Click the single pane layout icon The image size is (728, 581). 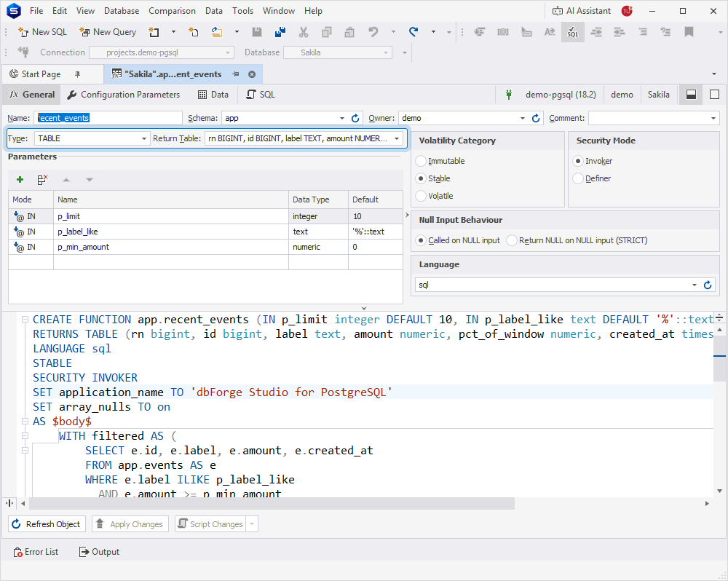(715, 95)
